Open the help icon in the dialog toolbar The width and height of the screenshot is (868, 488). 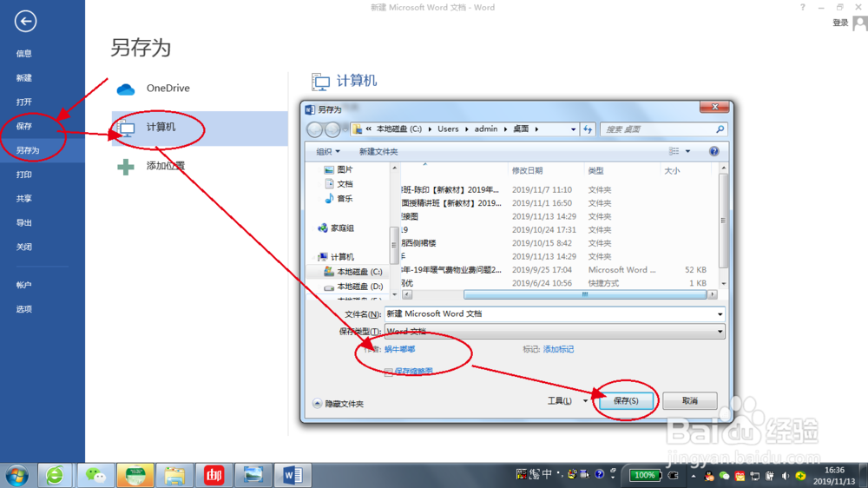click(714, 151)
